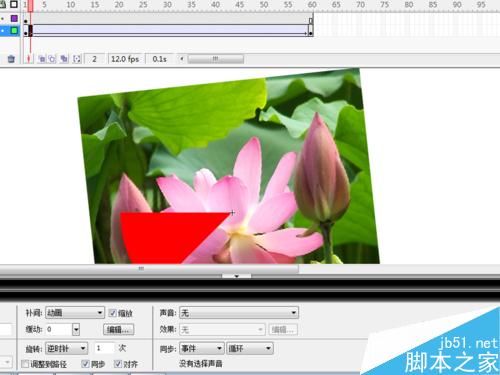Toggle the onion skin outlines button

[52, 59]
